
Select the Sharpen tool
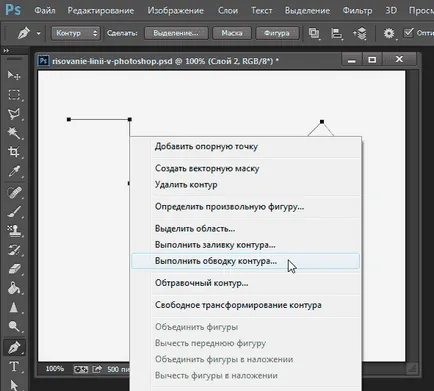pos(14,307)
